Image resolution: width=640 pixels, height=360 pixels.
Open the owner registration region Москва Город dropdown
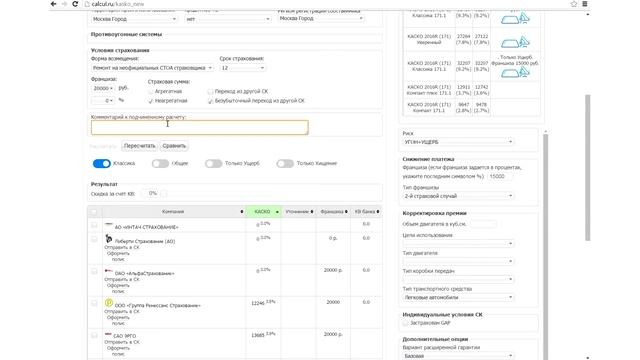coord(321,18)
